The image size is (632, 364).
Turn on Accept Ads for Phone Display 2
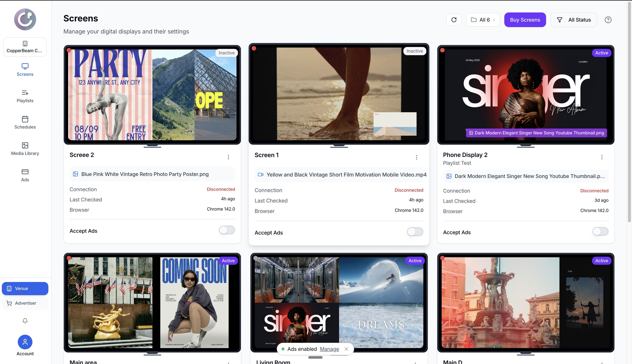click(x=600, y=231)
